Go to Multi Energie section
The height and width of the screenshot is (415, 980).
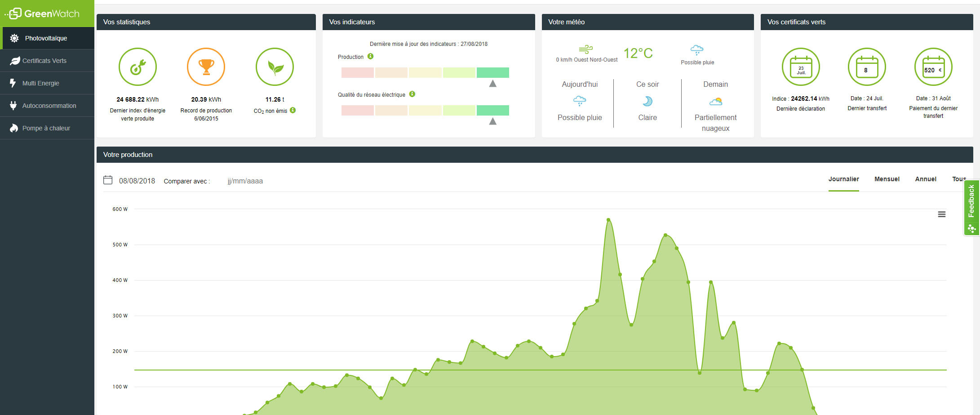click(41, 83)
